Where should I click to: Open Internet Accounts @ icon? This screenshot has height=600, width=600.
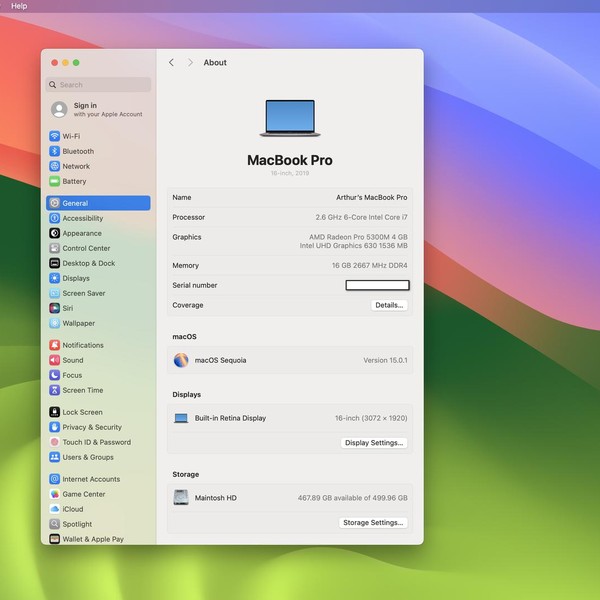click(54, 479)
